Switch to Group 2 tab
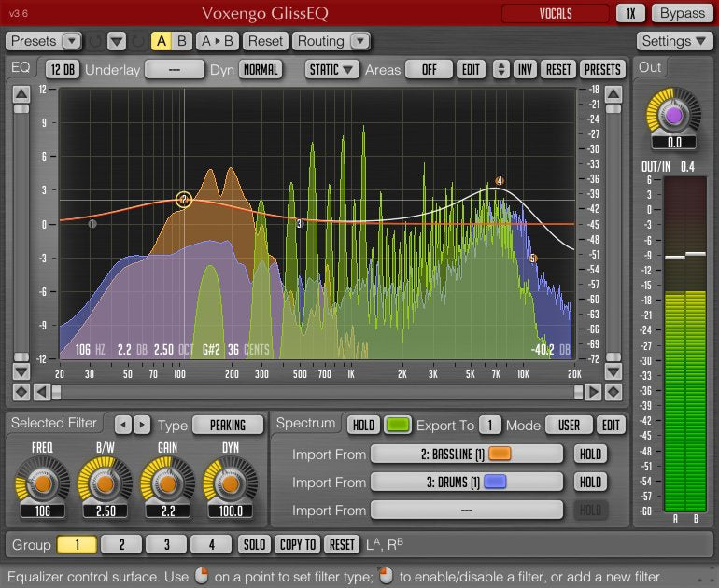 point(121,544)
